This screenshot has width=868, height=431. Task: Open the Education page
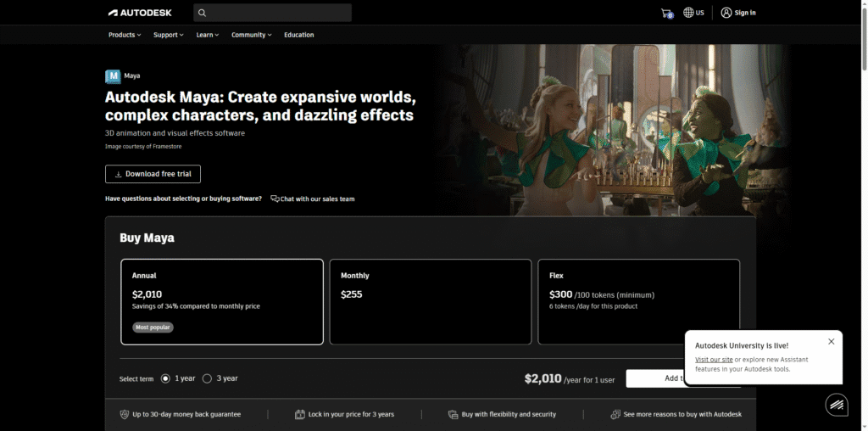point(299,35)
